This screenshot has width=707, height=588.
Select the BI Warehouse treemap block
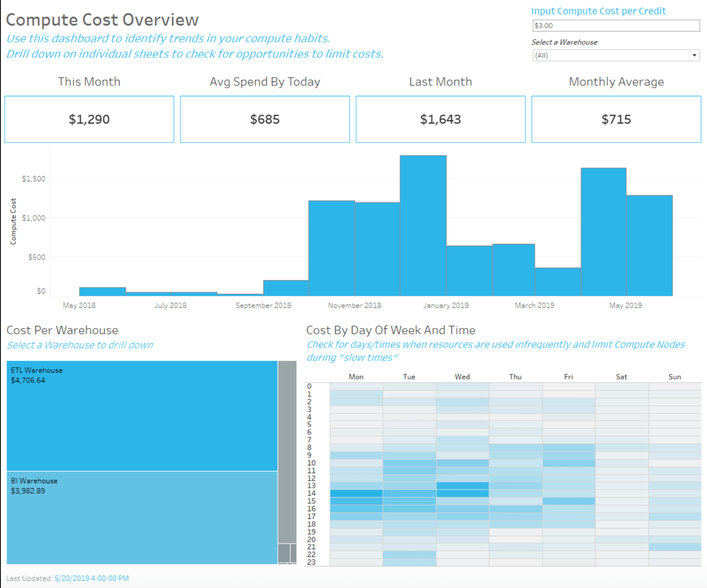pyautogui.click(x=142, y=518)
